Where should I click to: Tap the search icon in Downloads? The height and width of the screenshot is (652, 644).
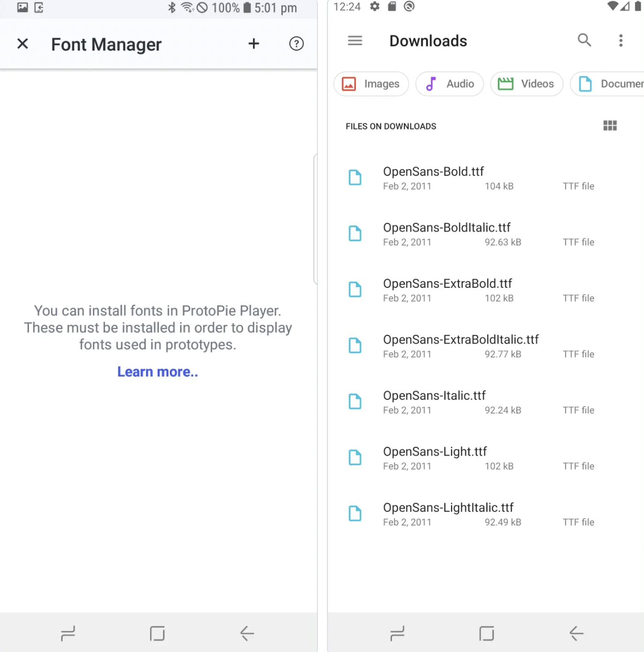584,40
